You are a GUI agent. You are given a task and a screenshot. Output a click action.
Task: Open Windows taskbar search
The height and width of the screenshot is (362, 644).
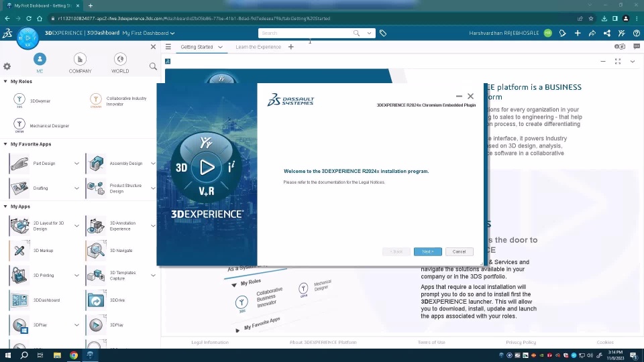tap(24, 355)
